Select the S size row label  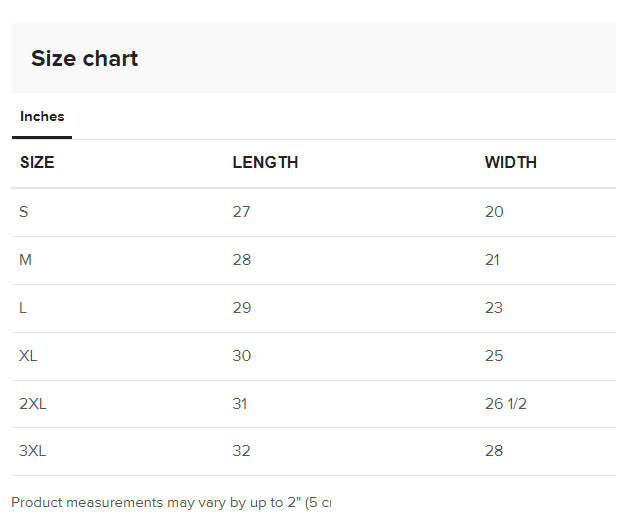pos(24,212)
